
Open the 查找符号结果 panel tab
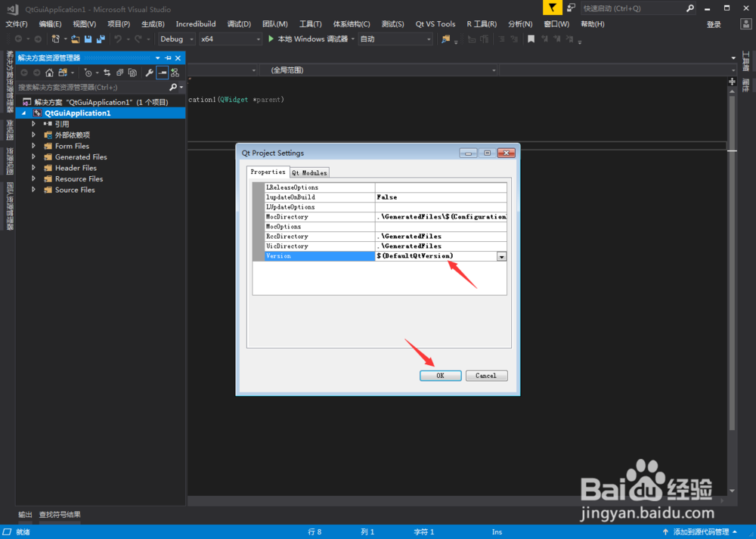pos(60,514)
